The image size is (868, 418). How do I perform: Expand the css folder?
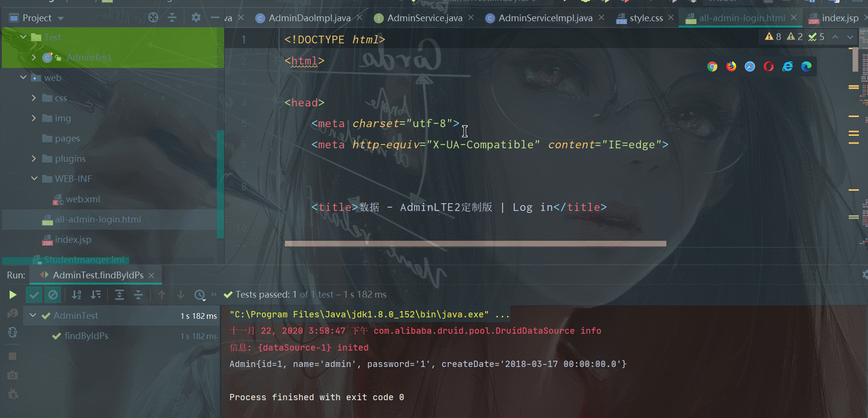point(34,98)
